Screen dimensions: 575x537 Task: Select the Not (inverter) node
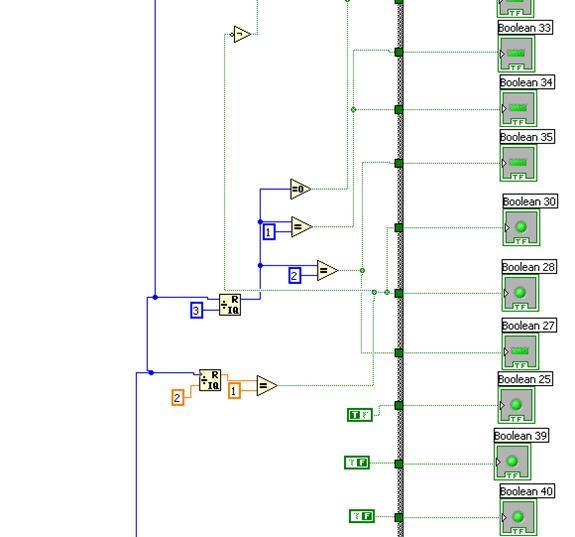(x=242, y=34)
